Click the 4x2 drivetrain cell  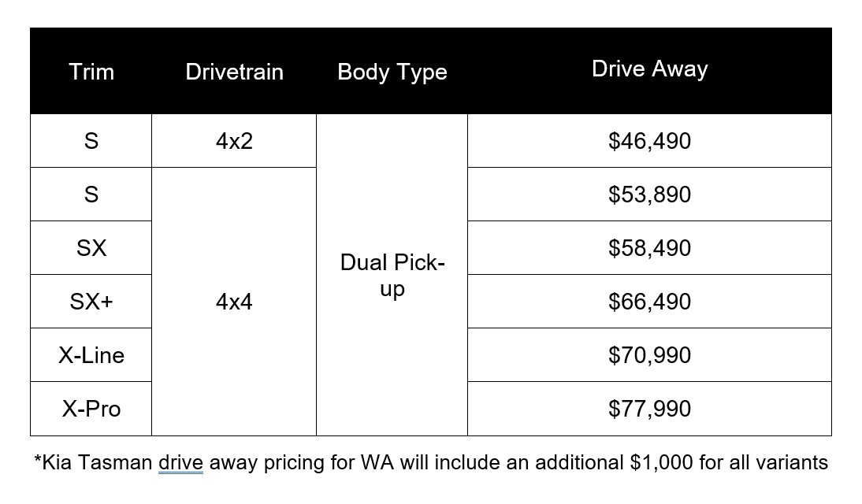[x=234, y=141]
